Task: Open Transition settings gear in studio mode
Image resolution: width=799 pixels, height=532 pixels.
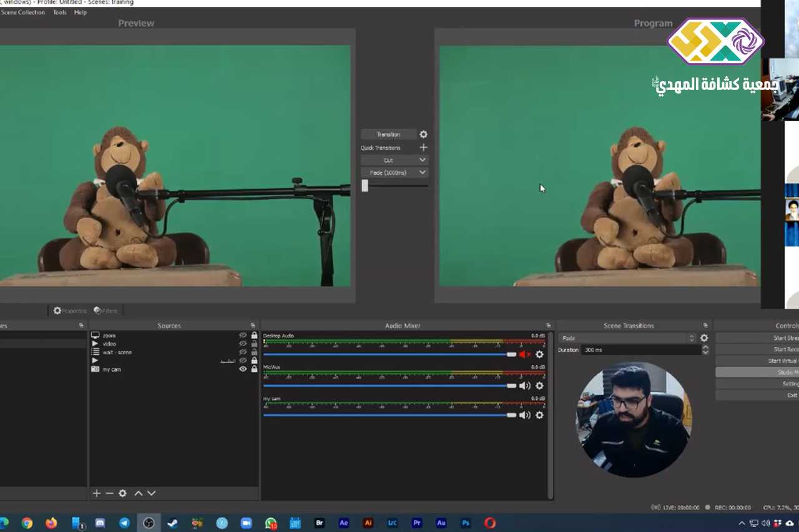Action: click(423, 135)
